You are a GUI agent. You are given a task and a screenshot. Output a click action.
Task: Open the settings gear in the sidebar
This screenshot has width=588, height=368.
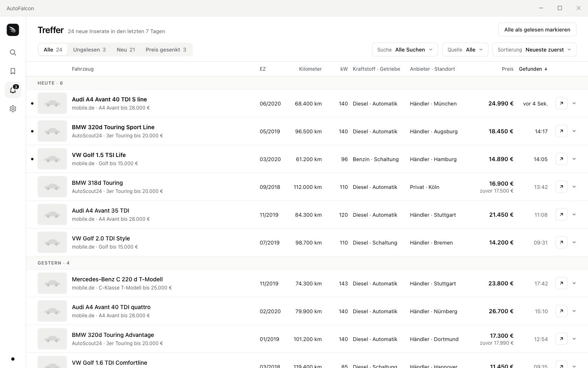(13, 109)
